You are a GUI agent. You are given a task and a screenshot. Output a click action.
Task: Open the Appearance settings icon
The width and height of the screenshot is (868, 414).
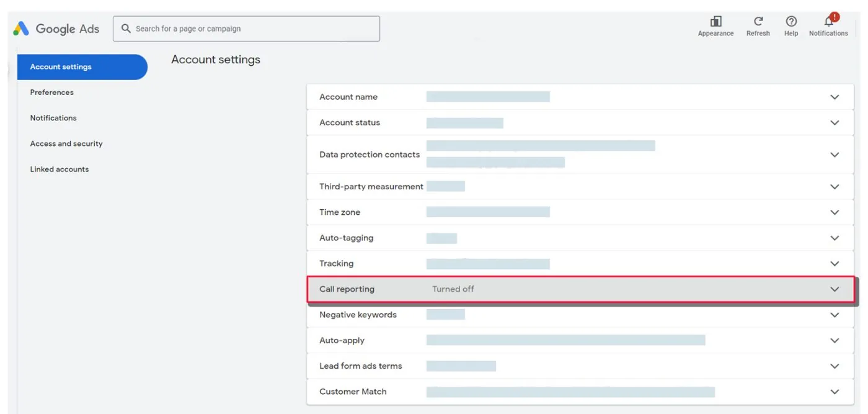point(715,22)
